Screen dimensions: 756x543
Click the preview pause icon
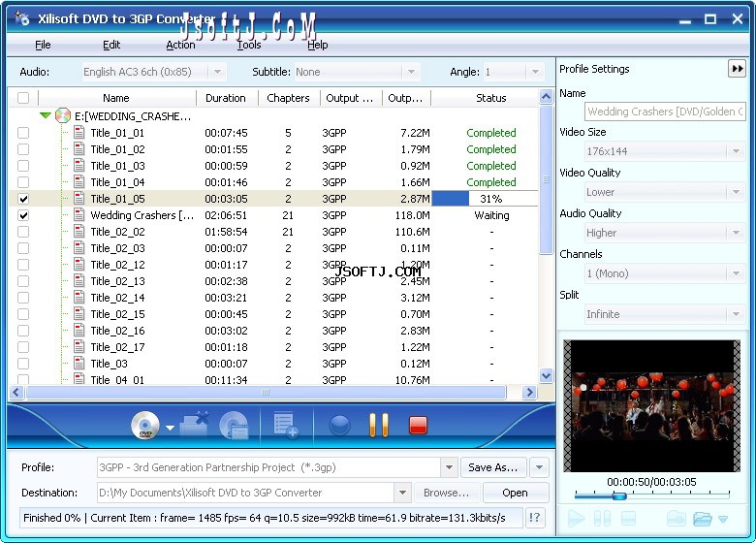pos(602,519)
